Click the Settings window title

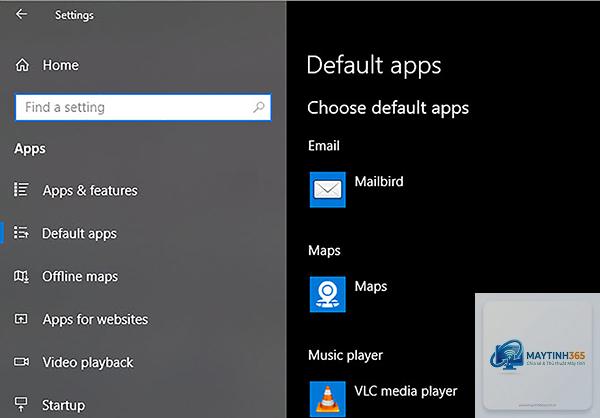pyautogui.click(x=74, y=15)
